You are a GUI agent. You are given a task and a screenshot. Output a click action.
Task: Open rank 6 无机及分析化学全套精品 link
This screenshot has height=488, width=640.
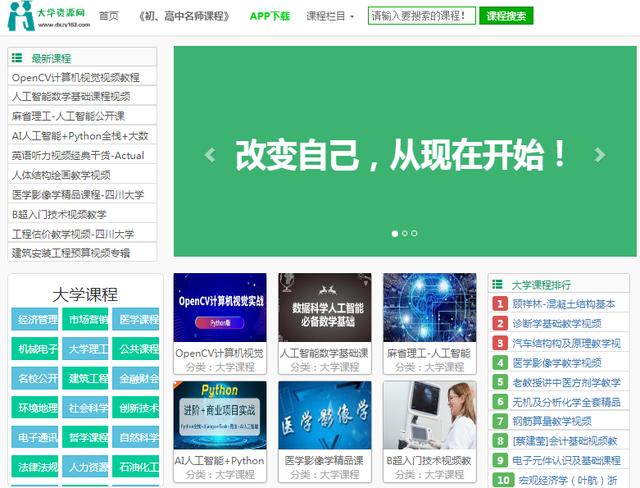point(567,402)
